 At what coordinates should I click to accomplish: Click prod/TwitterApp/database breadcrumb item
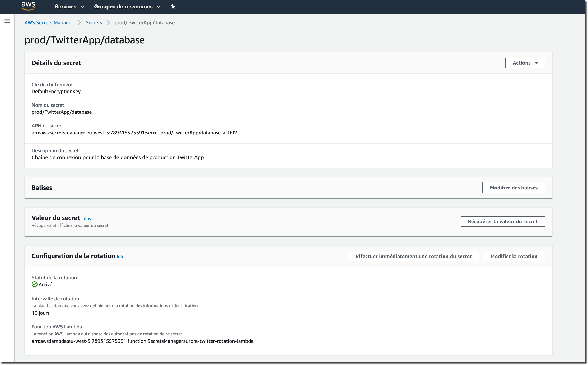(x=144, y=23)
